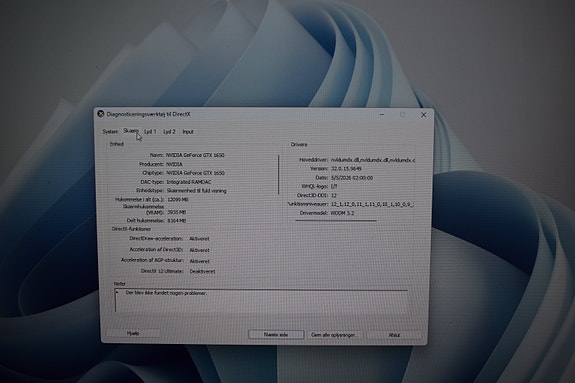Click Gem alle oplysninger button
The height and width of the screenshot is (383, 575).
[334, 335]
